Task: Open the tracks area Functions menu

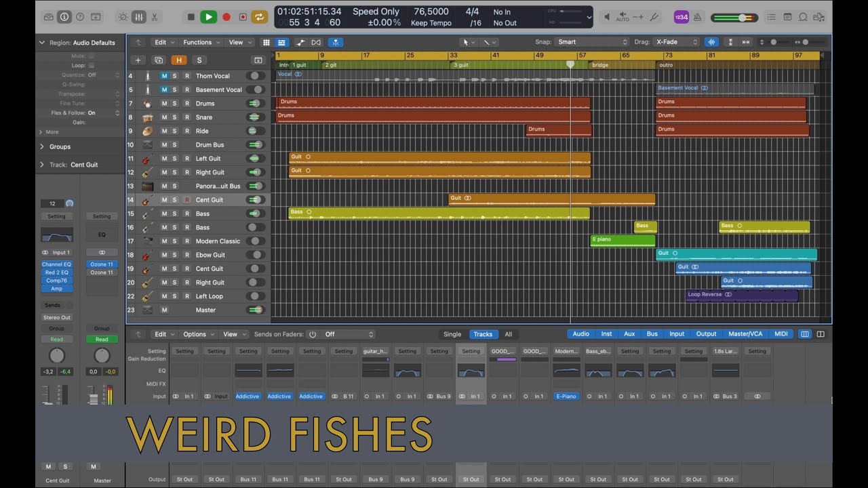Action: point(201,42)
